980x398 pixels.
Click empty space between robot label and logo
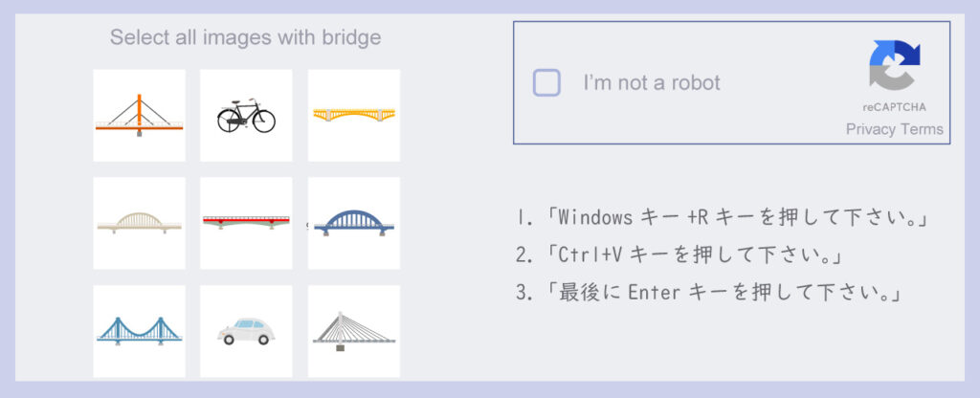pos(794,83)
